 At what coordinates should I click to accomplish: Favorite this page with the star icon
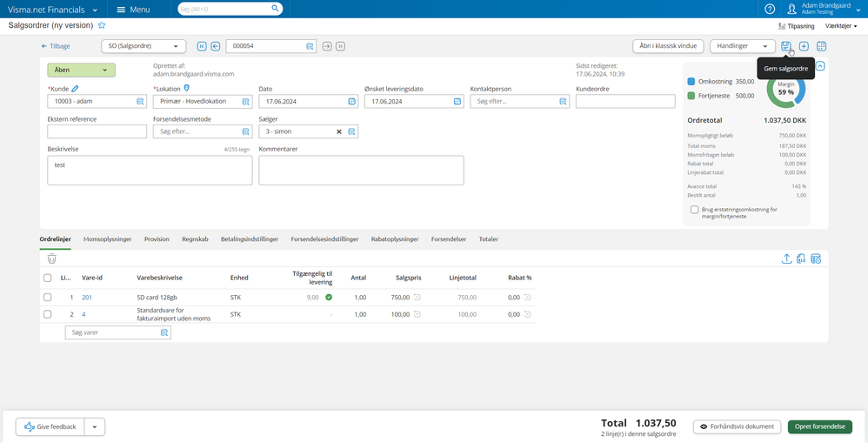[102, 25]
